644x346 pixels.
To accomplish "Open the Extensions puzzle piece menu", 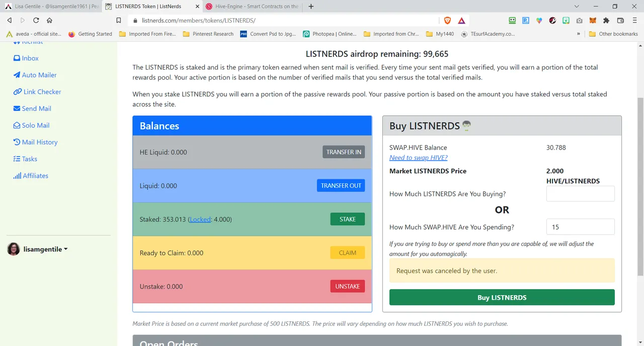I will pos(606,20).
